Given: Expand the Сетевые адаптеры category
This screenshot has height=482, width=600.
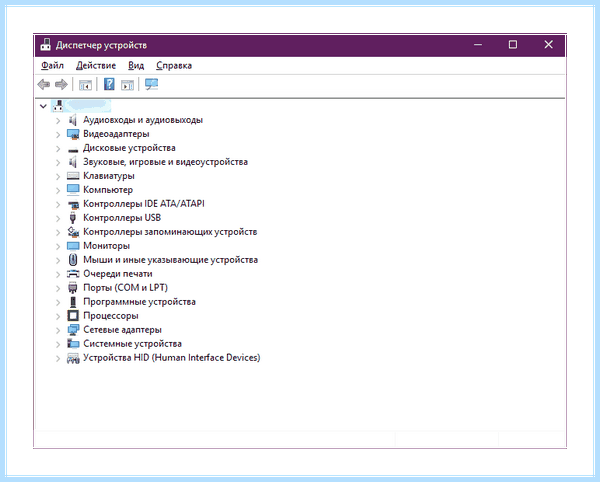Looking at the screenshot, I should pyautogui.click(x=58, y=331).
